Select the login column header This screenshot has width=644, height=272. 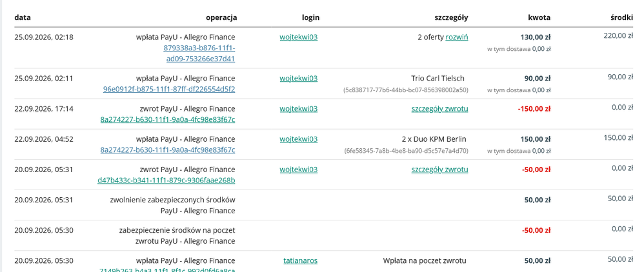point(310,17)
